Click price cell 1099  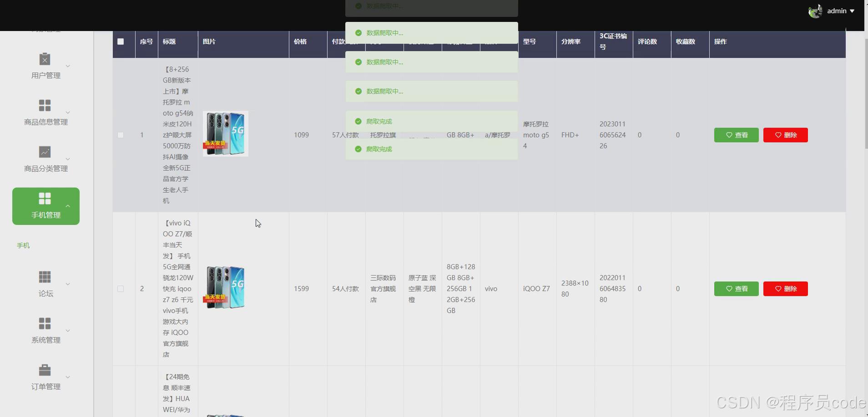point(301,135)
